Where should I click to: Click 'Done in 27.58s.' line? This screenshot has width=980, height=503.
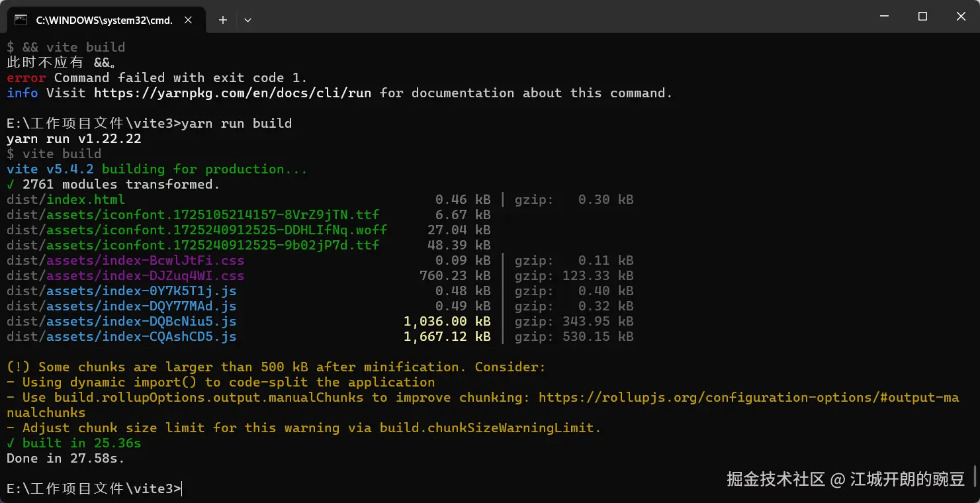click(x=66, y=458)
